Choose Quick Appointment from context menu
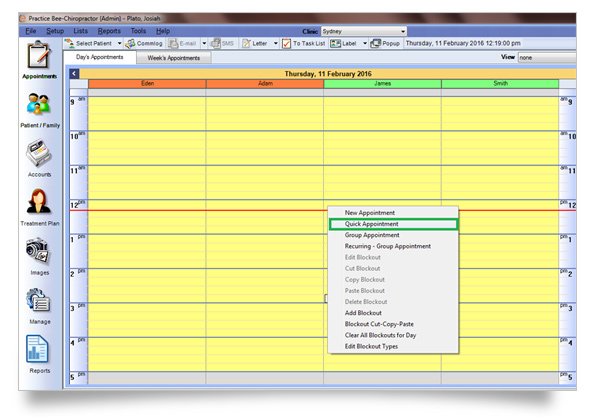The height and width of the screenshot is (417, 593). (x=393, y=224)
